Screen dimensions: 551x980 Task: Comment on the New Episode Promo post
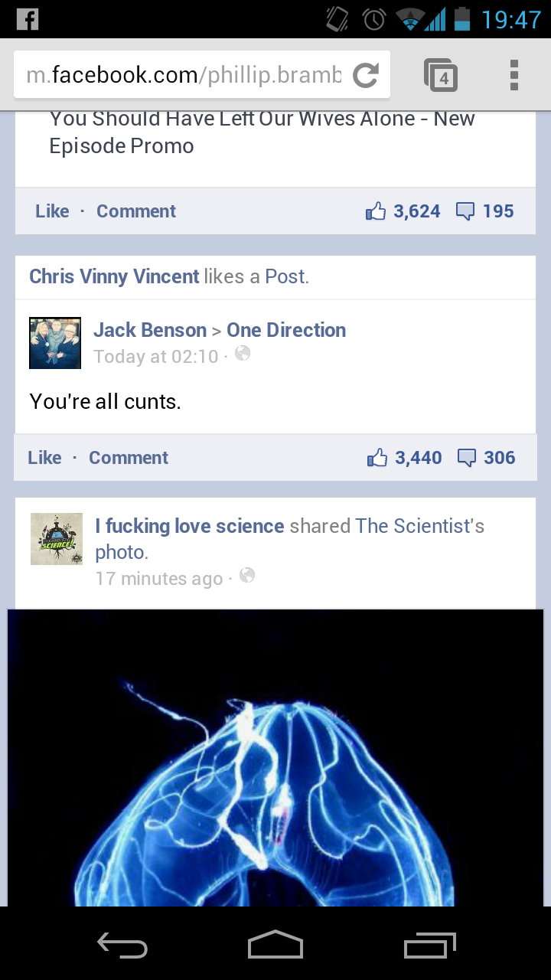136,211
